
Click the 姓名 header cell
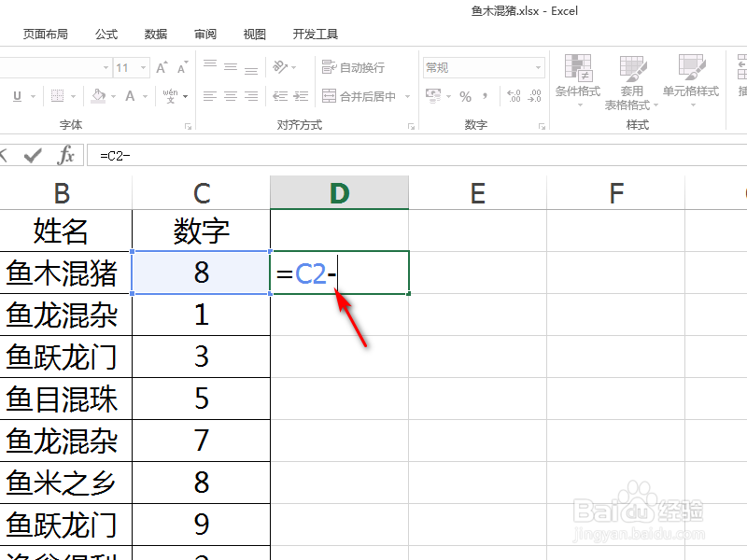point(65,231)
